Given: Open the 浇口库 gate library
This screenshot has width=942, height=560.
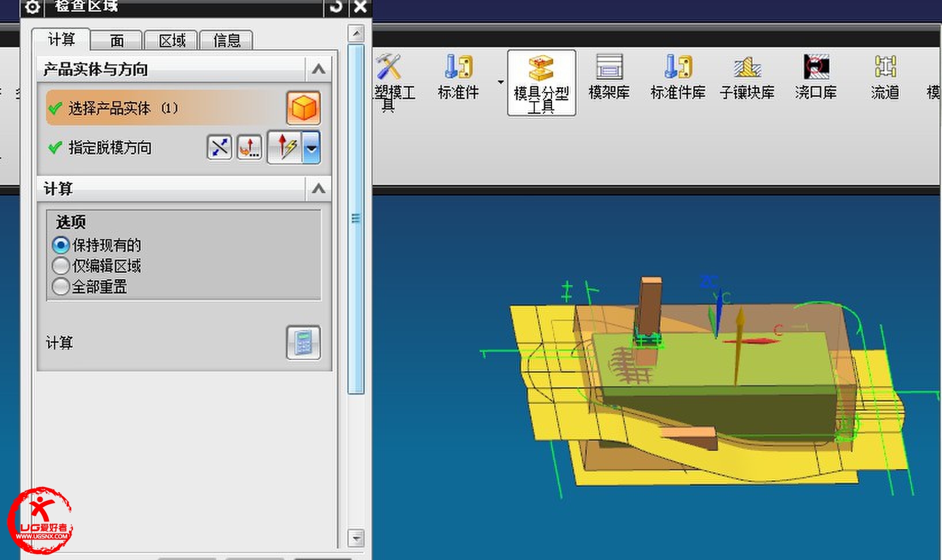Looking at the screenshot, I should tap(816, 77).
